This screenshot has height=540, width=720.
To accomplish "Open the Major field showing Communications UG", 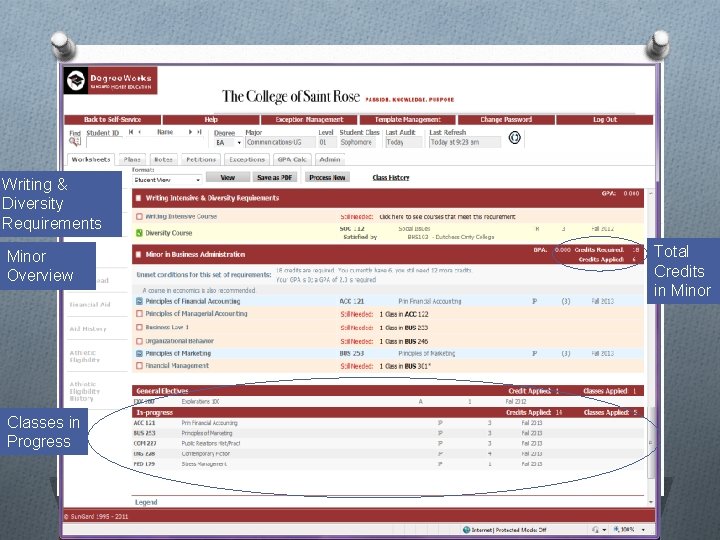I will click(280, 142).
